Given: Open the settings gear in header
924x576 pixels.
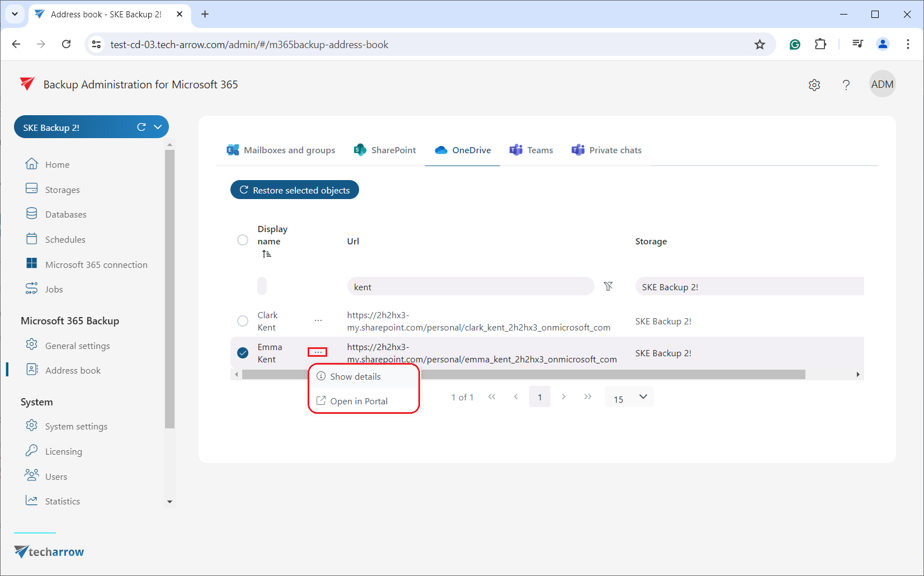Looking at the screenshot, I should coord(814,85).
